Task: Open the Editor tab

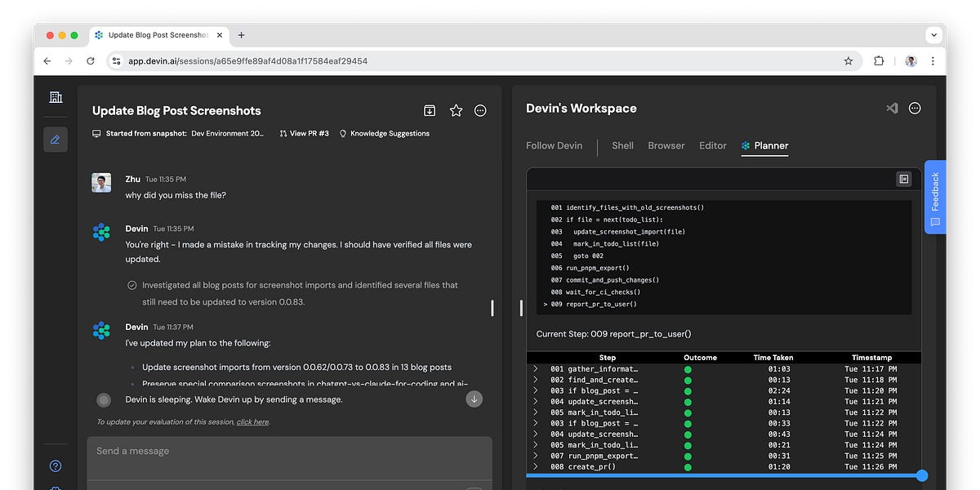Action: click(x=712, y=145)
